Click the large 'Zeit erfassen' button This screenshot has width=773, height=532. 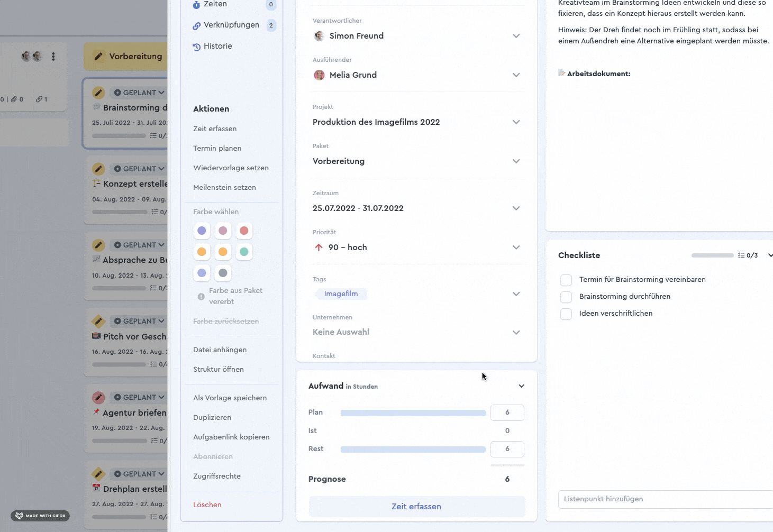click(x=417, y=507)
